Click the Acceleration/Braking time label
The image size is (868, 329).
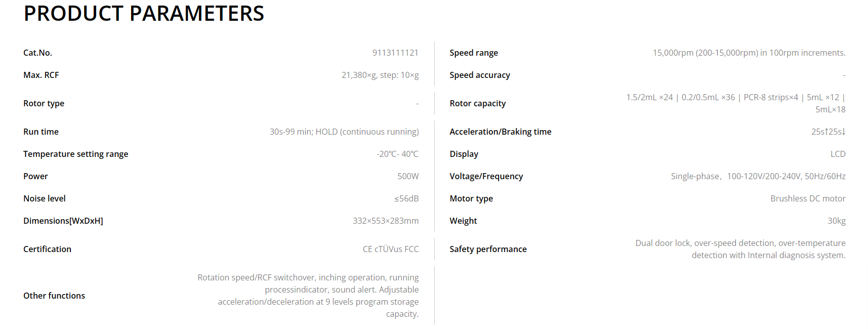pos(501,132)
